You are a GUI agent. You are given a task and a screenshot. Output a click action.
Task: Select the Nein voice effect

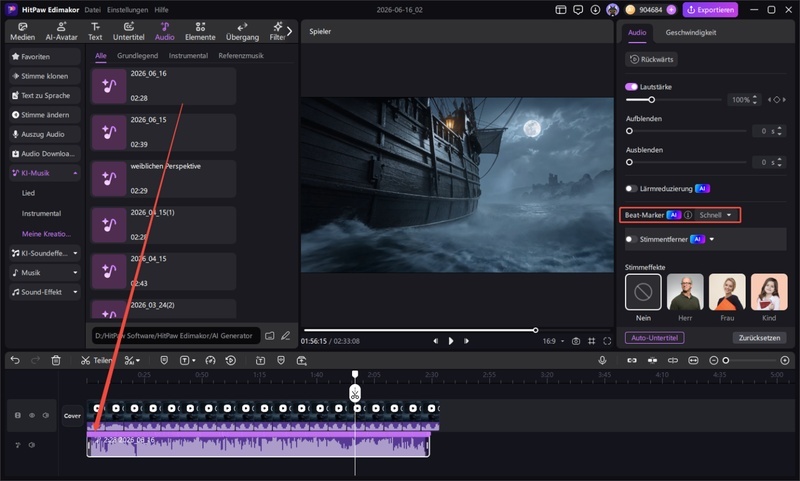(643, 292)
